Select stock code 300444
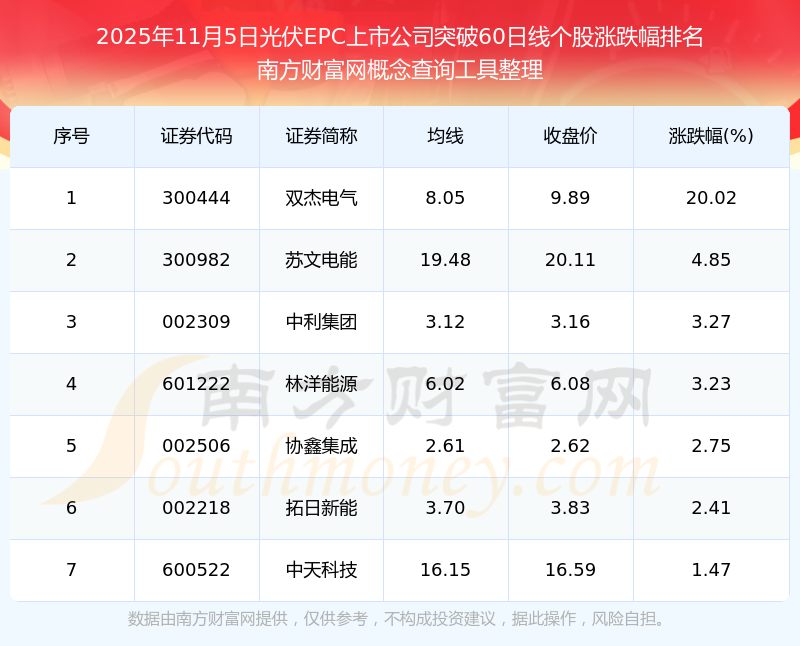 (x=196, y=198)
